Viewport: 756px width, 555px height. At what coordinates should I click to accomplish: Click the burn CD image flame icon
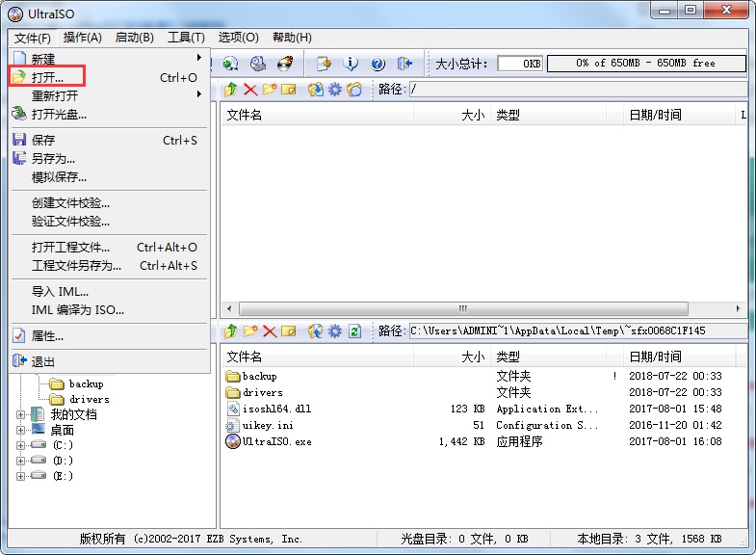tap(285, 64)
